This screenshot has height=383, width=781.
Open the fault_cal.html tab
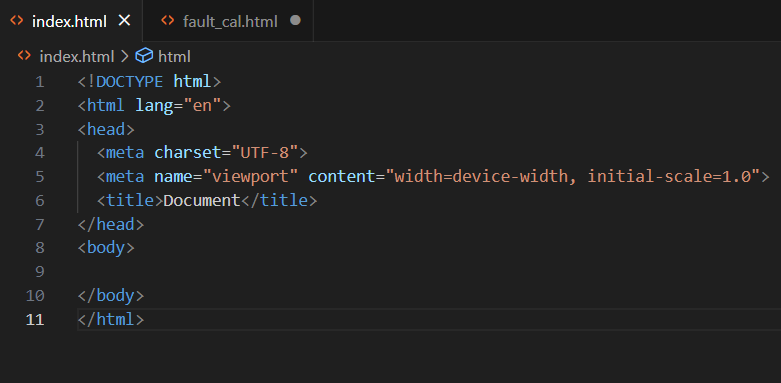(228, 21)
